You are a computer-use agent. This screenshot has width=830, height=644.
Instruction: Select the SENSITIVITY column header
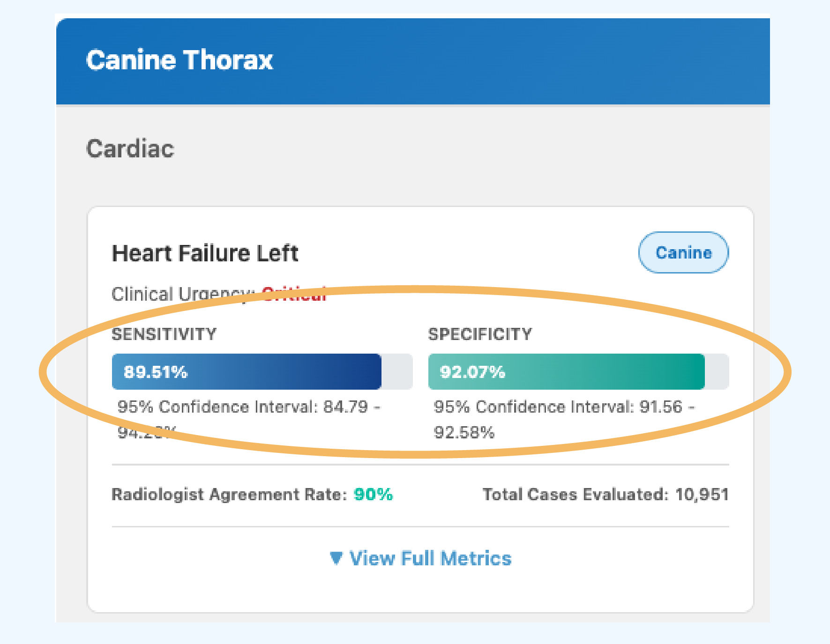point(164,334)
